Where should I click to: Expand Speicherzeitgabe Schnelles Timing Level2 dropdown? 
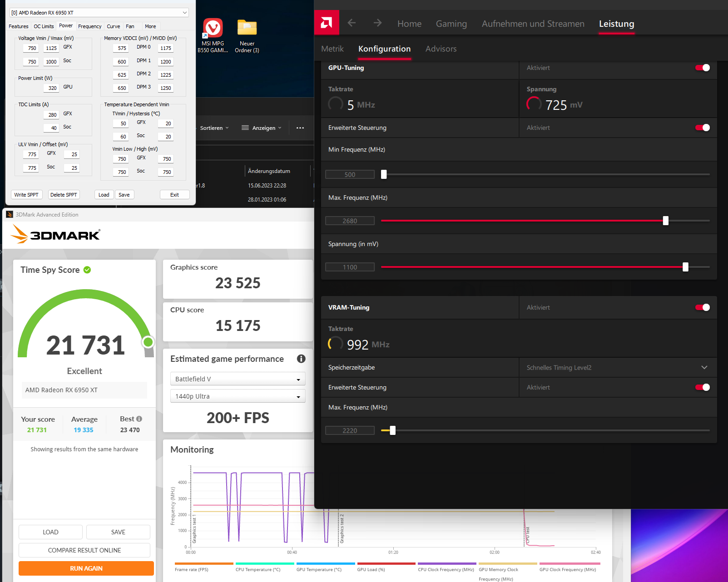pyautogui.click(x=618, y=367)
